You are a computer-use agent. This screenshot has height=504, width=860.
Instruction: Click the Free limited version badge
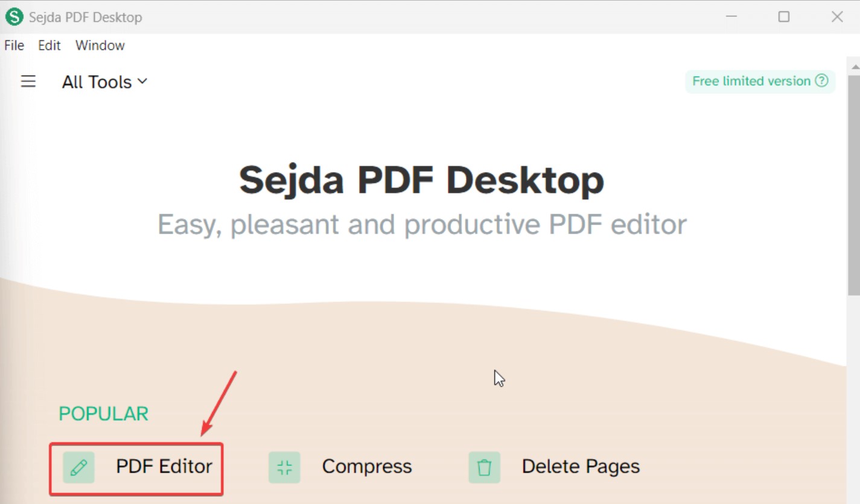[760, 81]
